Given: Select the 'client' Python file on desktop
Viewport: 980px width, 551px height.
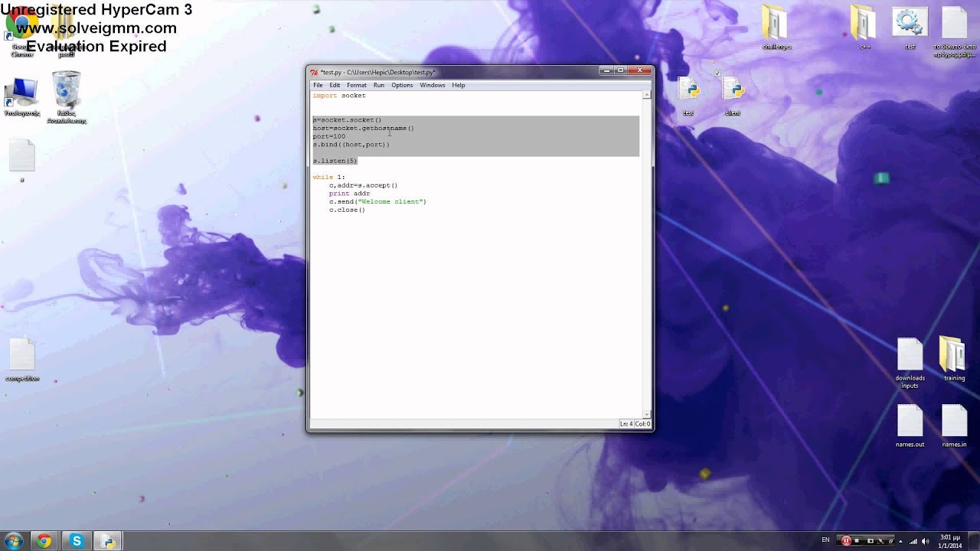Looking at the screenshot, I should [x=733, y=96].
